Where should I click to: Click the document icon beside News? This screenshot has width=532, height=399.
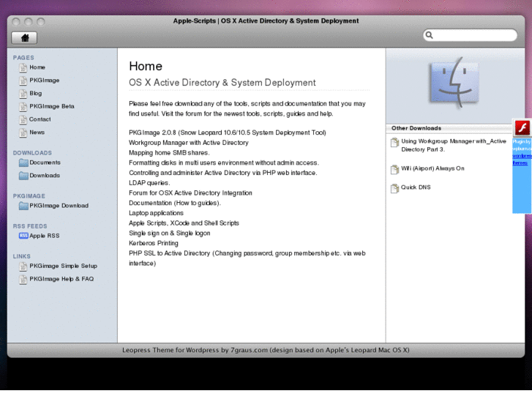tap(23, 133)
